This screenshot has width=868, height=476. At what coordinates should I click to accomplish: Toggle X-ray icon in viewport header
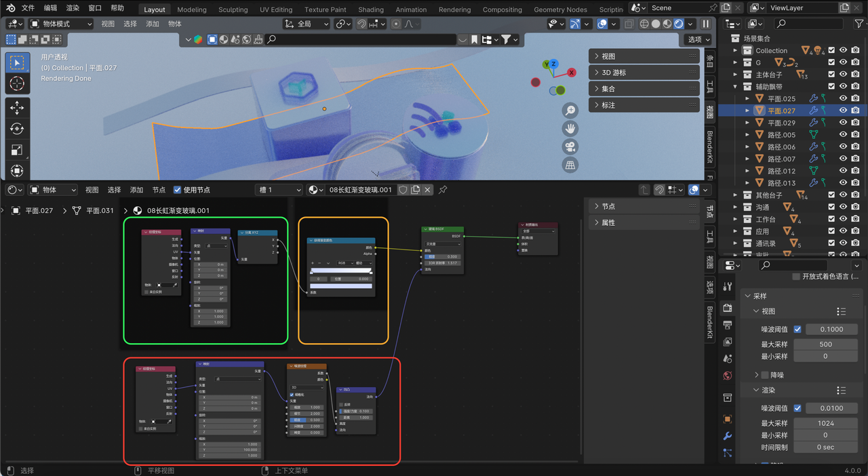(x=629, y=24)
